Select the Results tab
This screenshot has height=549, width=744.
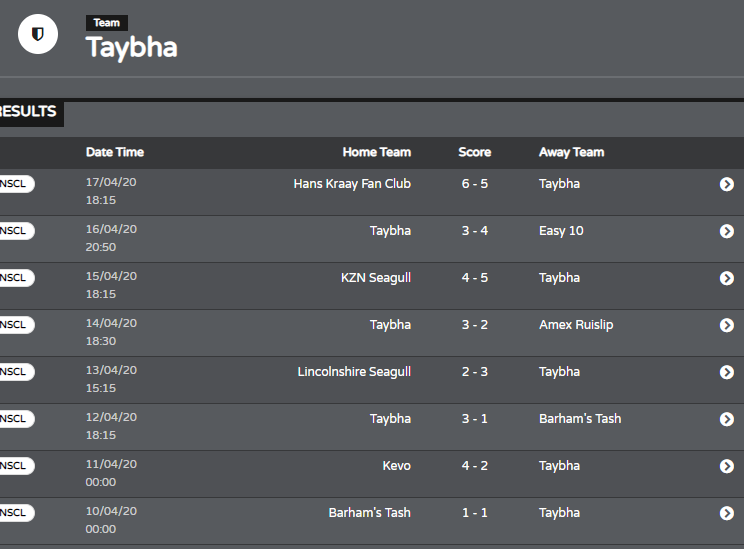click(28, 112)
